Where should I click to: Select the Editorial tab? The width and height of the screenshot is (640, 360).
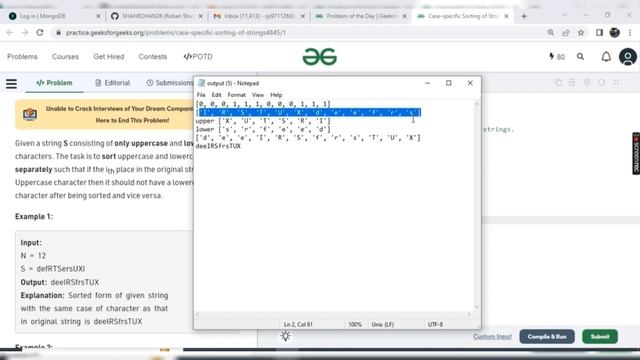[112, 83]
